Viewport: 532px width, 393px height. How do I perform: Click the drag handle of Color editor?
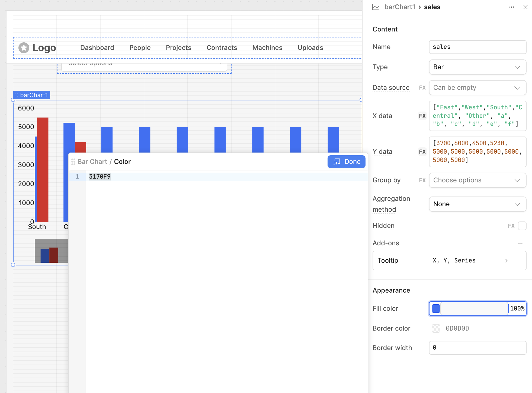(73, 162)
